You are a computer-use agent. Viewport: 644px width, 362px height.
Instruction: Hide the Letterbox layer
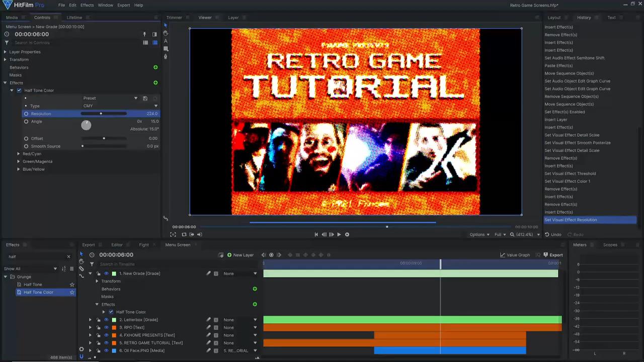tap(106, 320)
